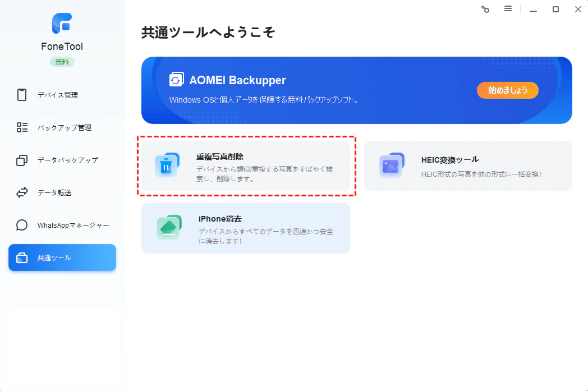Open the iPhone消去 tool card

(x=246, y=228)
